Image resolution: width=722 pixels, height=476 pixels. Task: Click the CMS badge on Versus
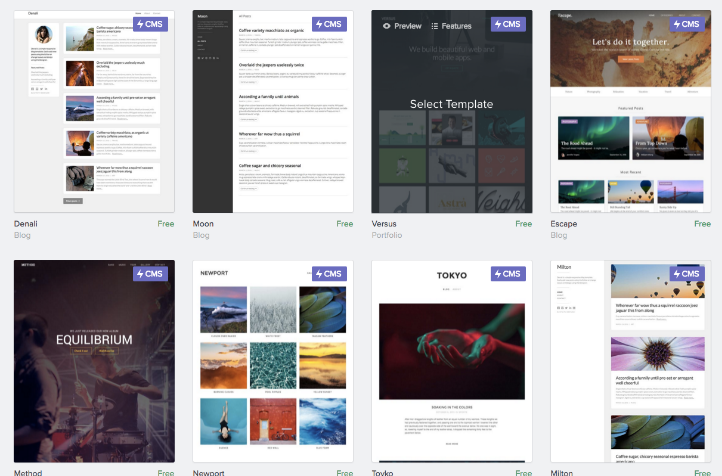point(508,24)
